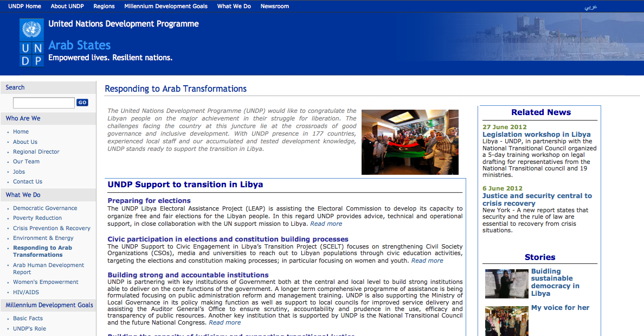Open My voice for her story

(x=560, y=308)
